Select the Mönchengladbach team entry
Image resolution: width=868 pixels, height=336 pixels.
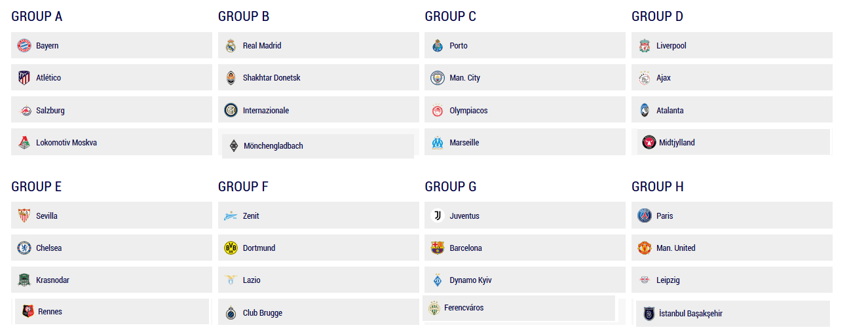click(x=318, y=146)
